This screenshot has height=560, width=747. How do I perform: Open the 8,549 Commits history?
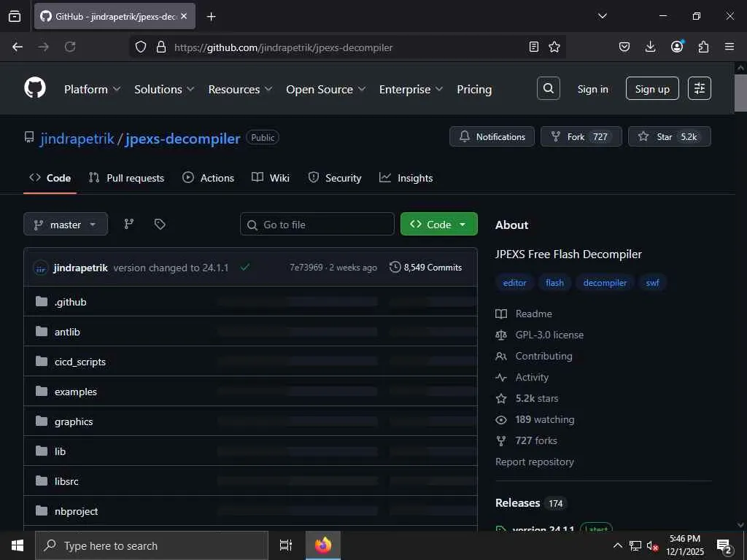425,267
